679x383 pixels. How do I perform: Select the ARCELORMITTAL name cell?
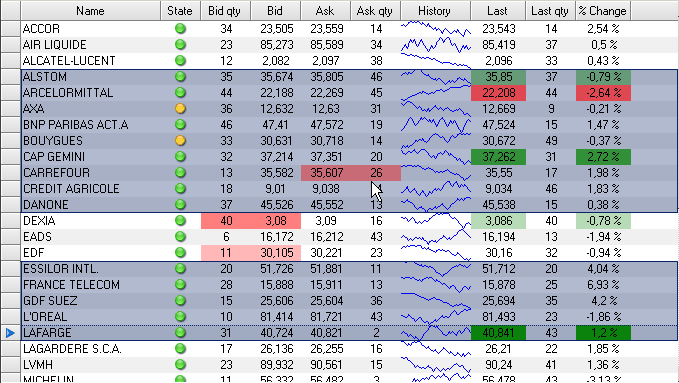pos(91,93)
